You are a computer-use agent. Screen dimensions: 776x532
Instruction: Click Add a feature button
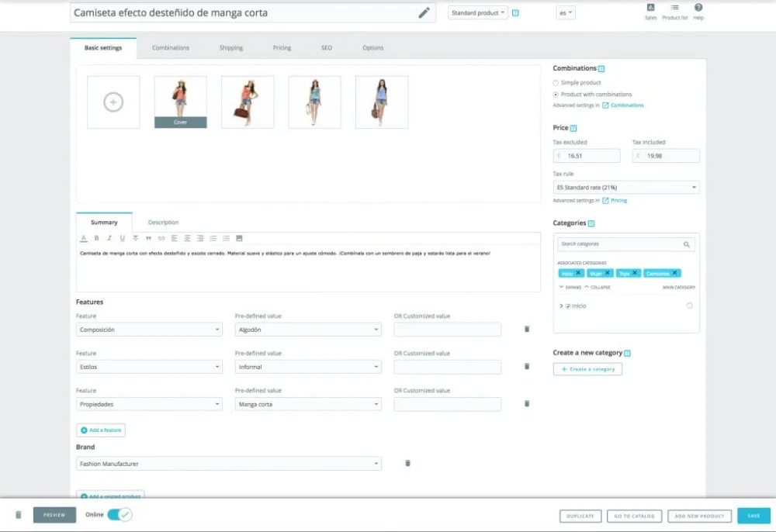[101, 430]
